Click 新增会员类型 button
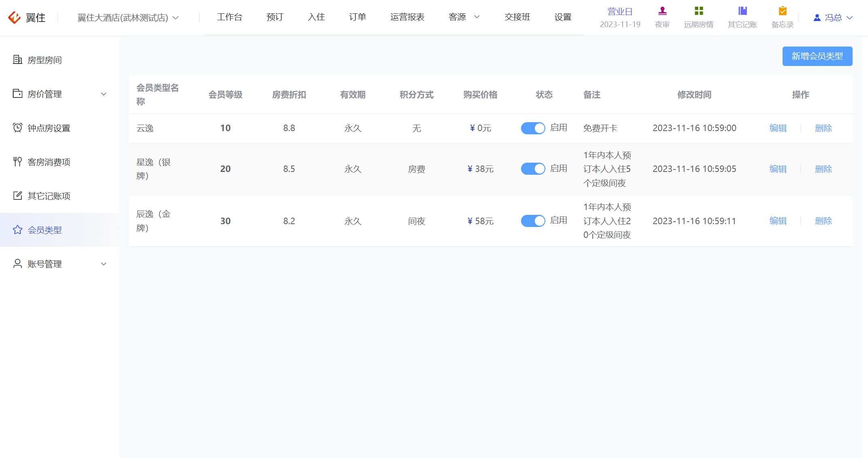The height and width of the screenshot is (458, 868). click(x=817, y=56)
